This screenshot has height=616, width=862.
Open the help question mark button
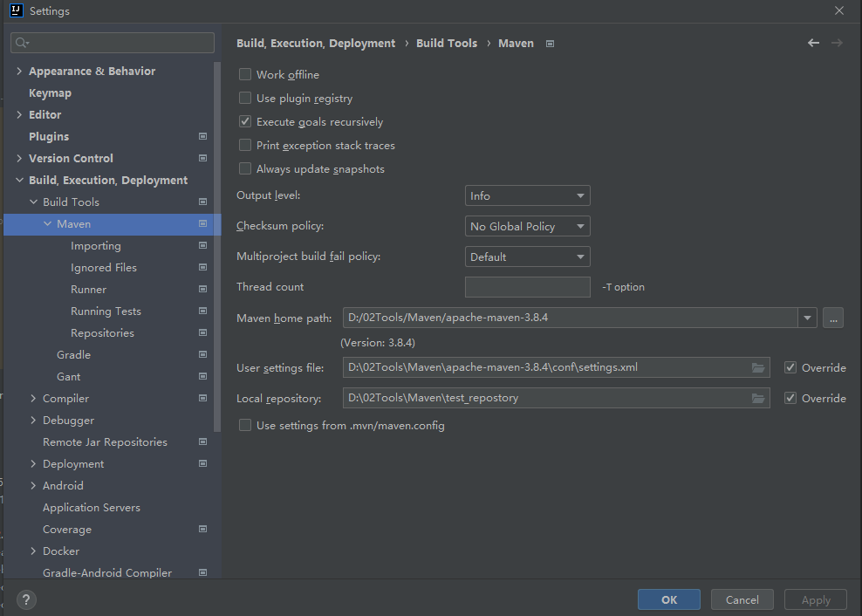pos(26,599)
